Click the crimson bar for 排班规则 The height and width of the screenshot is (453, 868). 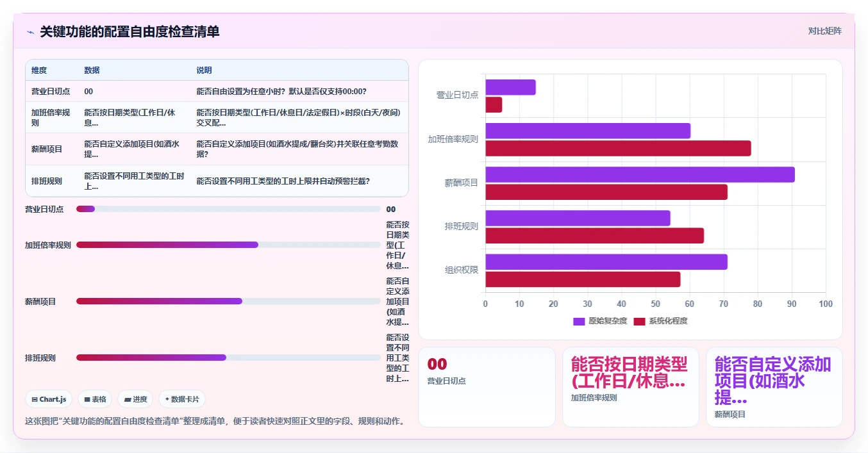point(594,235)
